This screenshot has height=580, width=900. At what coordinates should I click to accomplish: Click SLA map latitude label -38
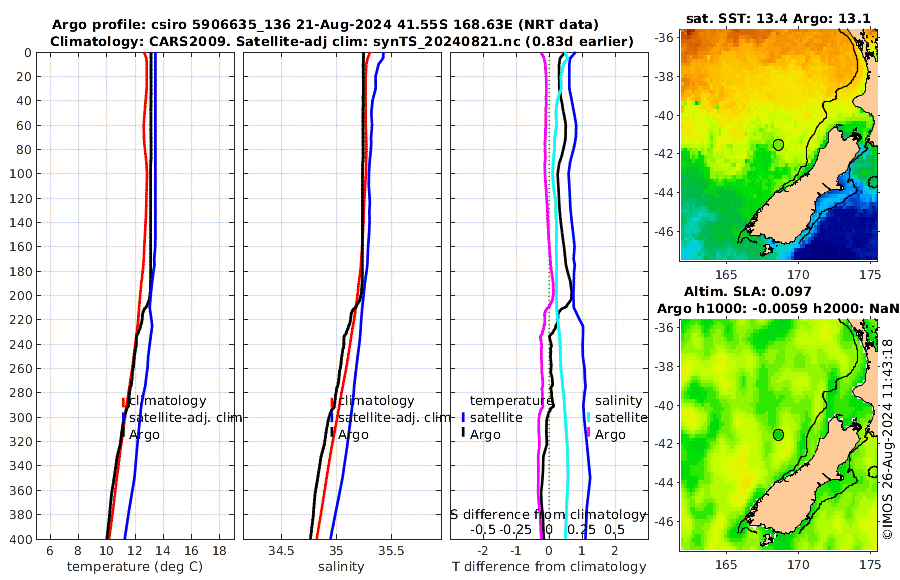[665, 366]
